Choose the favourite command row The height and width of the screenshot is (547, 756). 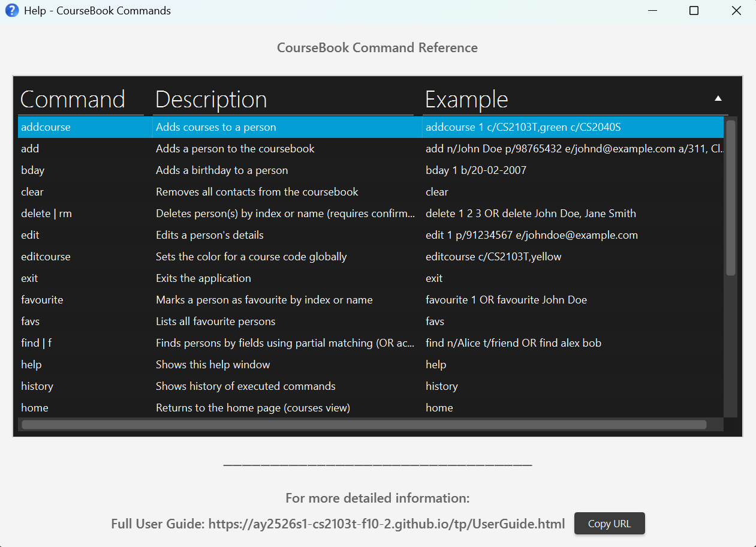(x=42, y=300)
